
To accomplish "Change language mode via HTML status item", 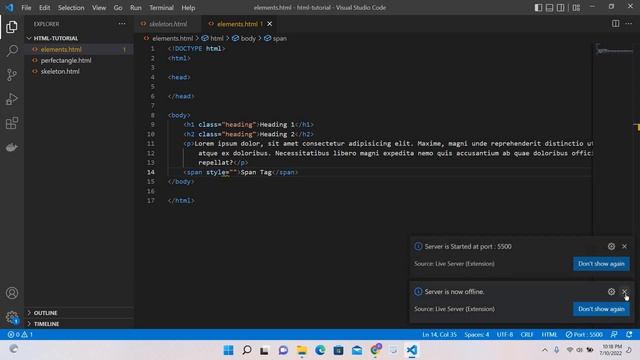I will click(549, 334).
